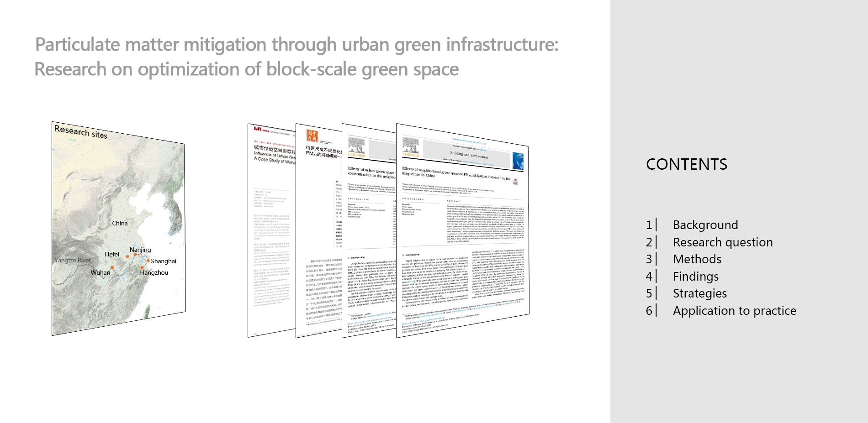
Task: Click the Hefei city label on the map
Action: click(112, 254)
